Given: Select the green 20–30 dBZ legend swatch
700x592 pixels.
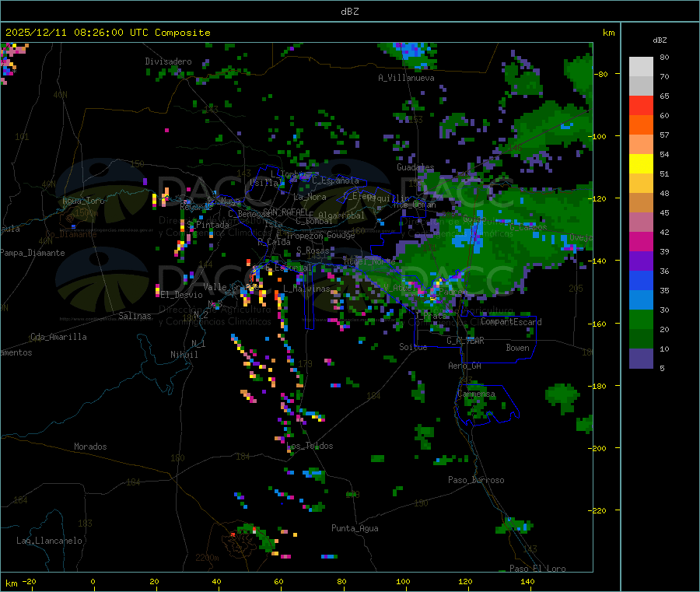Looking at the screenshot, I should click(641, 319).
